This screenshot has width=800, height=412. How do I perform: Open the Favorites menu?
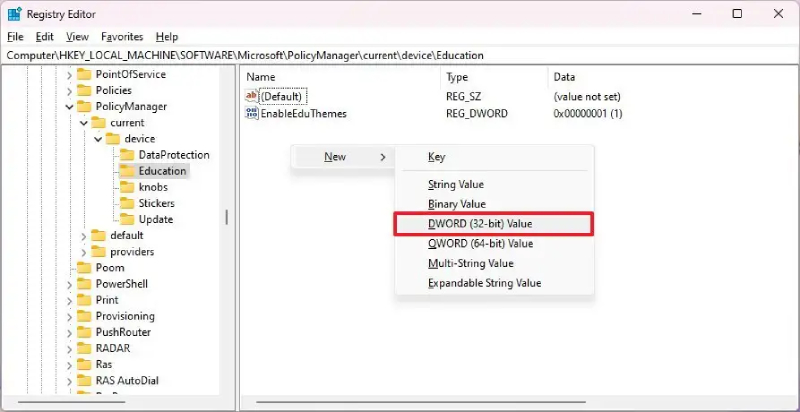coord(122,37)
